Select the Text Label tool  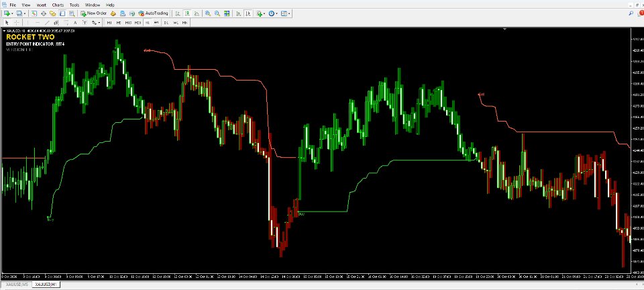click(x=85, y=23)
